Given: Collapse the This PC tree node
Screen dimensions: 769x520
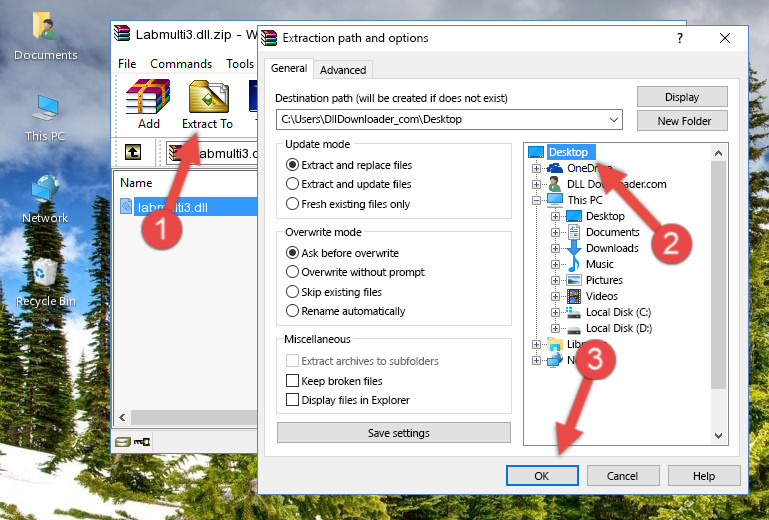Looking at the screenshot, I should pos(536,200).
